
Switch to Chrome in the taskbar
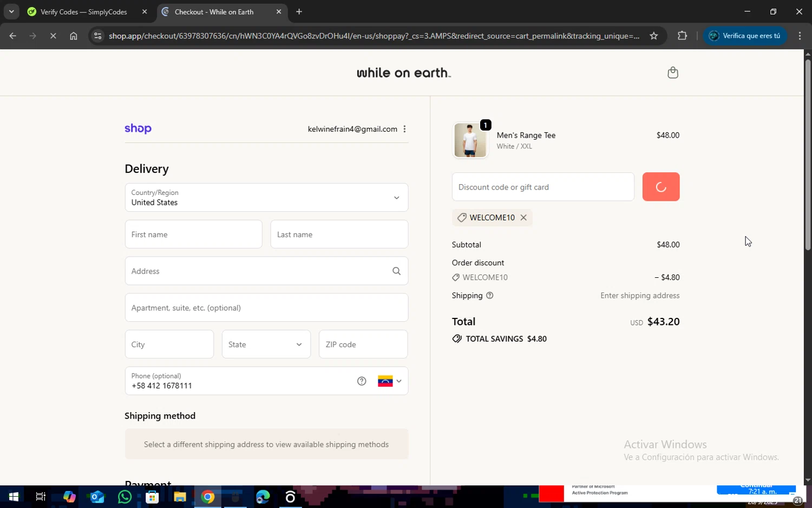[x=208, y=497]
